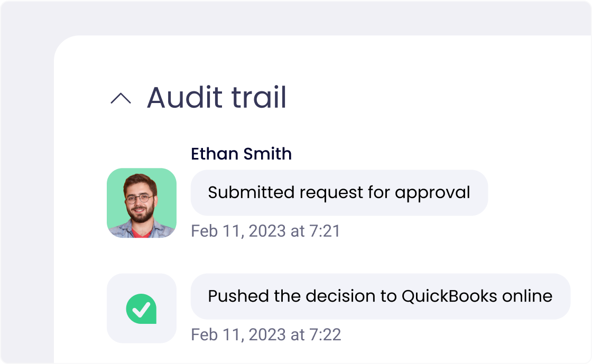The height and width of the screenshot is (364, 592).
Task: Click the word approval in the first message
Action: tap(432, 192)
